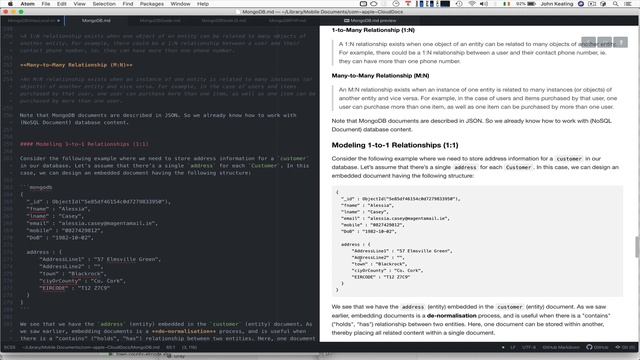This screenshot has width=640, height=360.
Task: Open Notification Center list icon
Action: pyautogui.click(x=628, y=4)
